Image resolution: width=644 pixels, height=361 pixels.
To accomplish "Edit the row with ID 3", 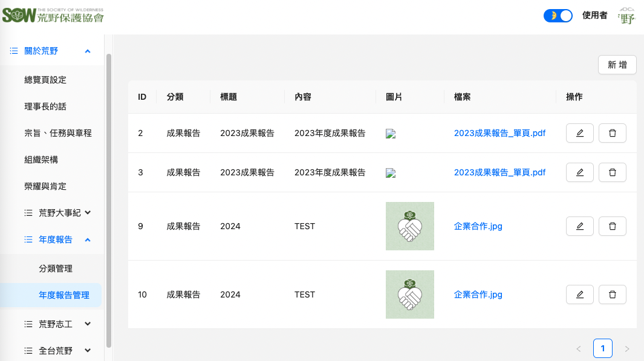I will pos(579,172).
